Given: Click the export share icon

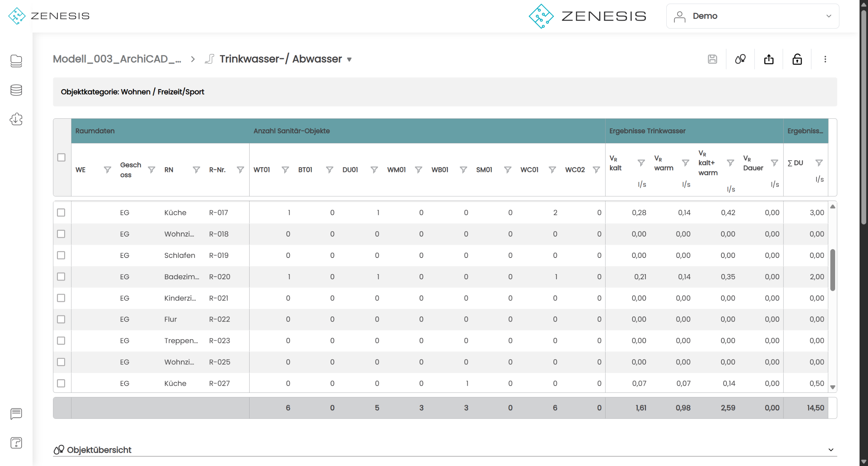Looking at the screenshot, I should point(769,59).
